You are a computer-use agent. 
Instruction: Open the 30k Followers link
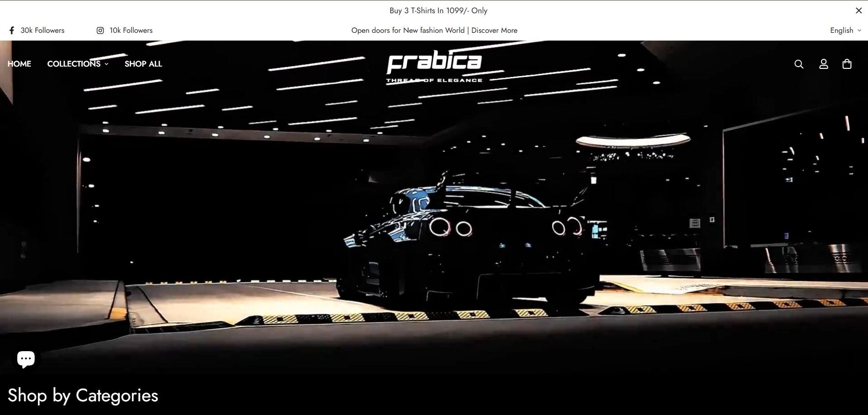[x=42, y=31]
